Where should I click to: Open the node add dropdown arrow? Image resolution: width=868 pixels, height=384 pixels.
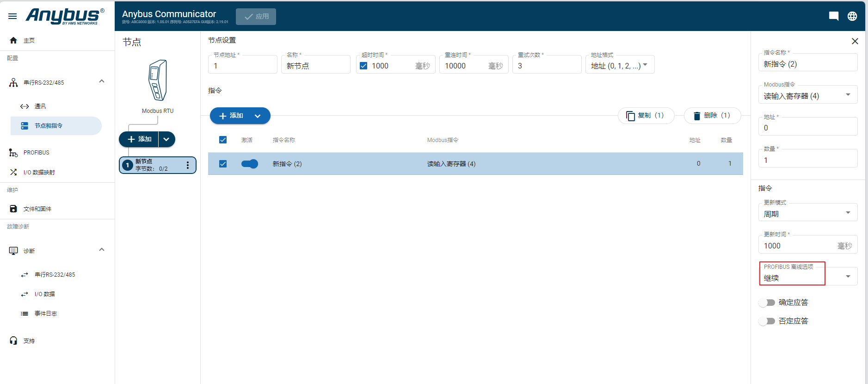coord(166,139)
